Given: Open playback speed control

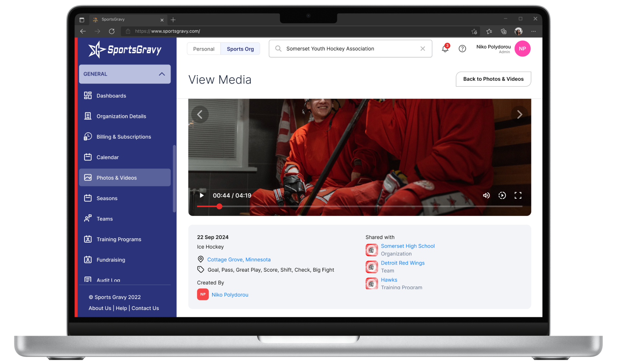Looking at the screenshot, I should (x=502, y=195).
